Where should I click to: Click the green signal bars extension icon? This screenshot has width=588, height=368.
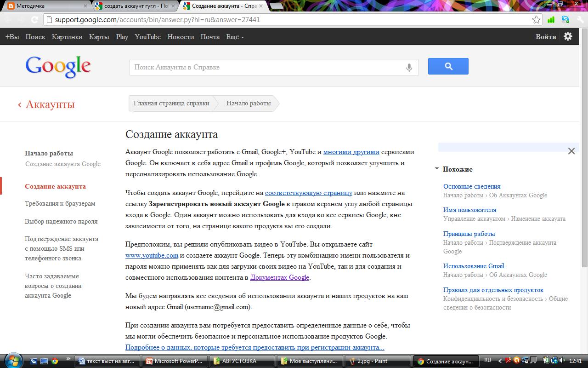pos(551,20)
